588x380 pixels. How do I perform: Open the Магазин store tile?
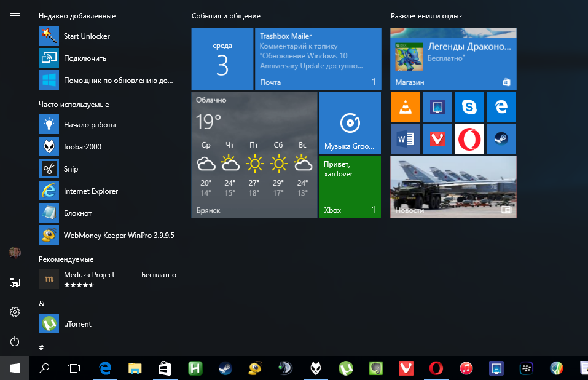(453, 59)
